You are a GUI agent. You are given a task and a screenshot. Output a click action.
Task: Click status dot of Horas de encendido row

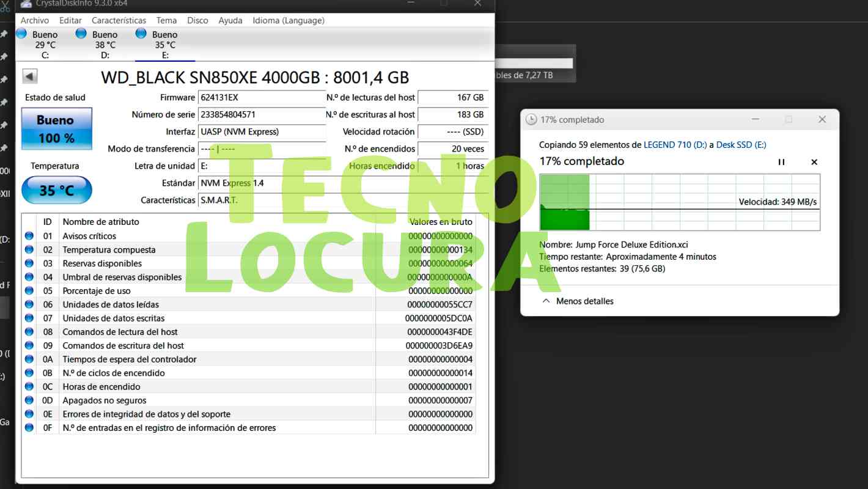click(x=29, y=386)
